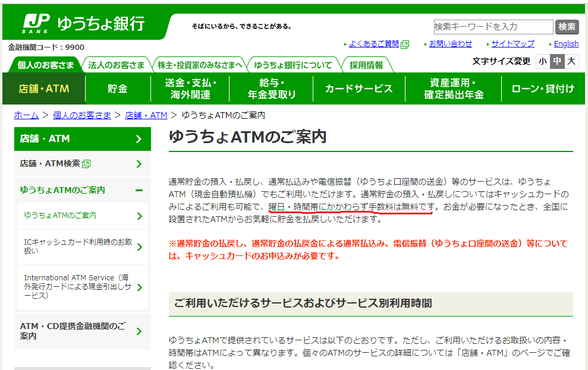
Task: Open 店舗・ATM検索 in the sidebar
Action: [x=83, y=164]
